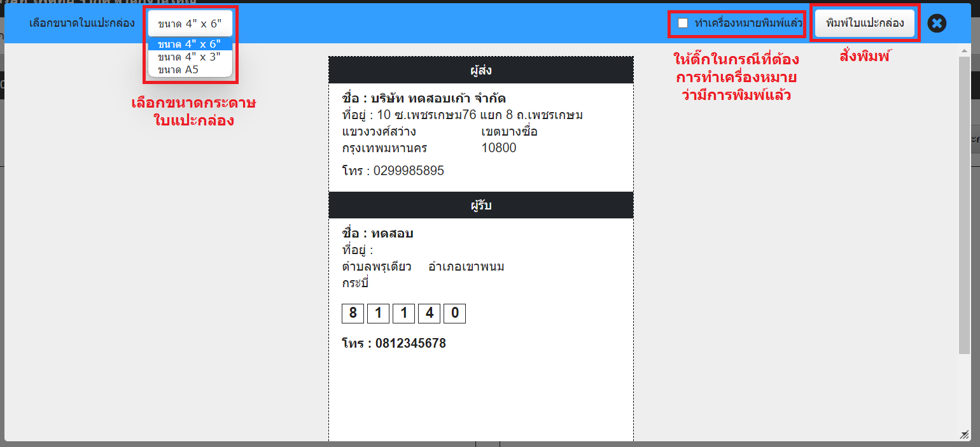980x447 pixels.
Task: Click sender name บริษัท ทดสอบเก้า จำกัด
Action: 439,99
